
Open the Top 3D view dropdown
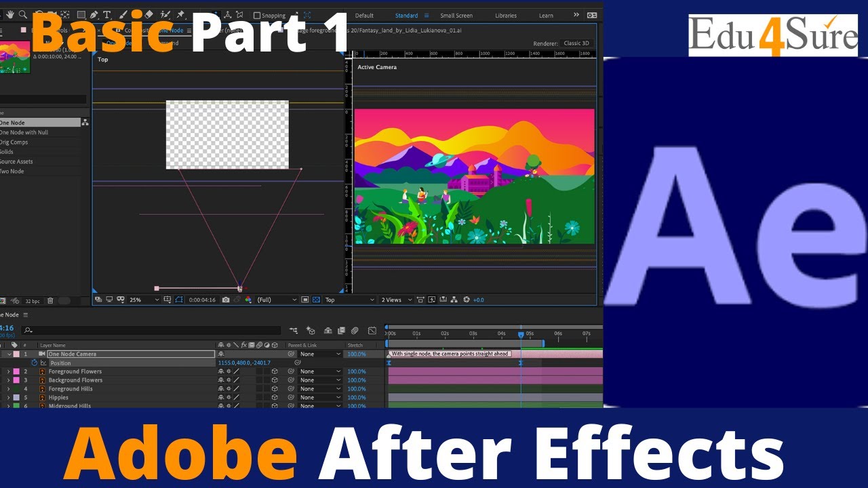350,300
